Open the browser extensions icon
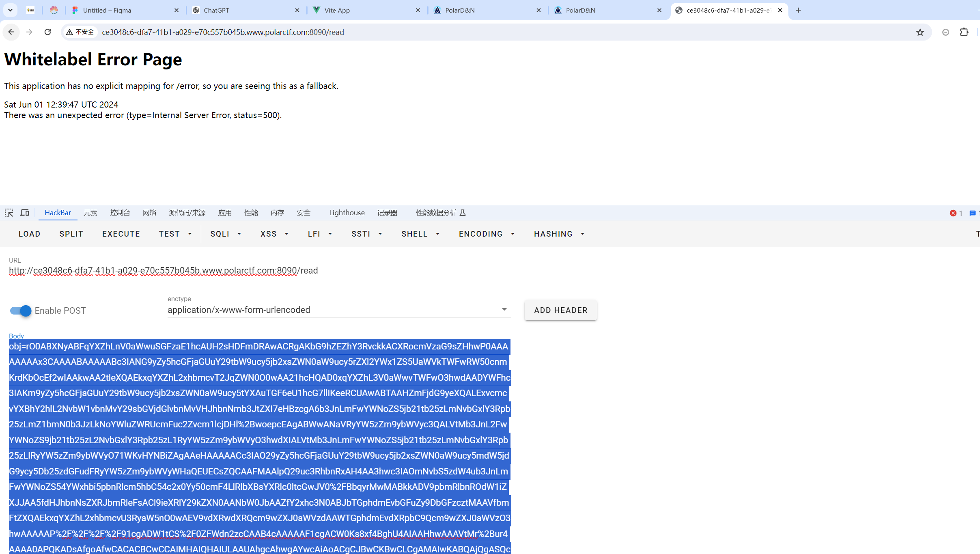980x554 pixels. tap(965, 32)
